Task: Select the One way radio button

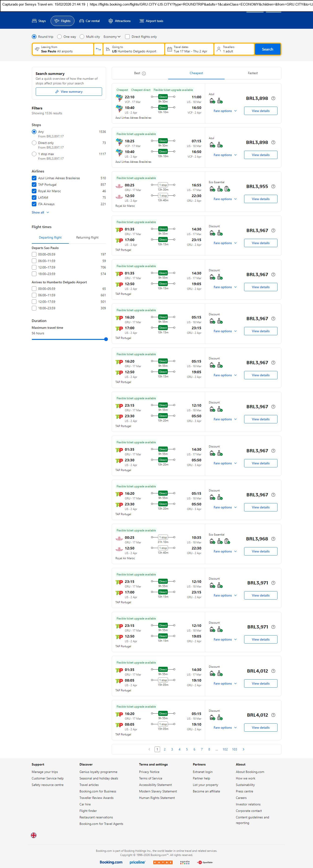Action: pos(59,37)
